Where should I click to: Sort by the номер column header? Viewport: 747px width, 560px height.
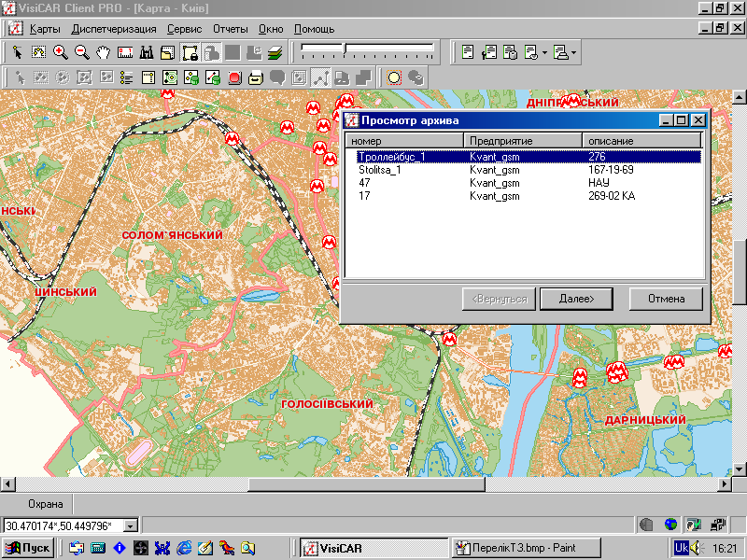(x=404, y=141)
